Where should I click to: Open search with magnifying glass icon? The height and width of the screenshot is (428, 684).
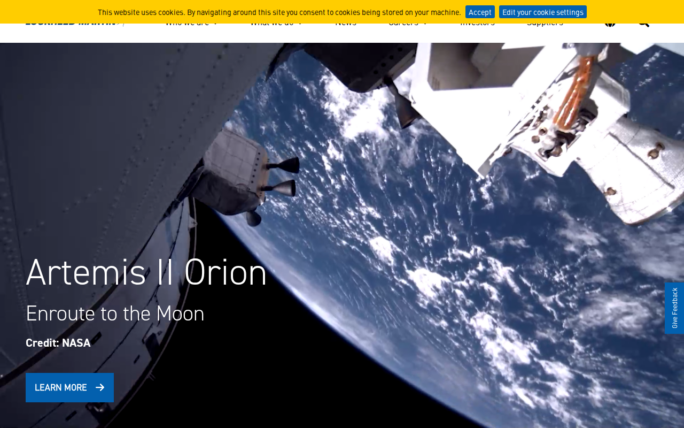643,23
